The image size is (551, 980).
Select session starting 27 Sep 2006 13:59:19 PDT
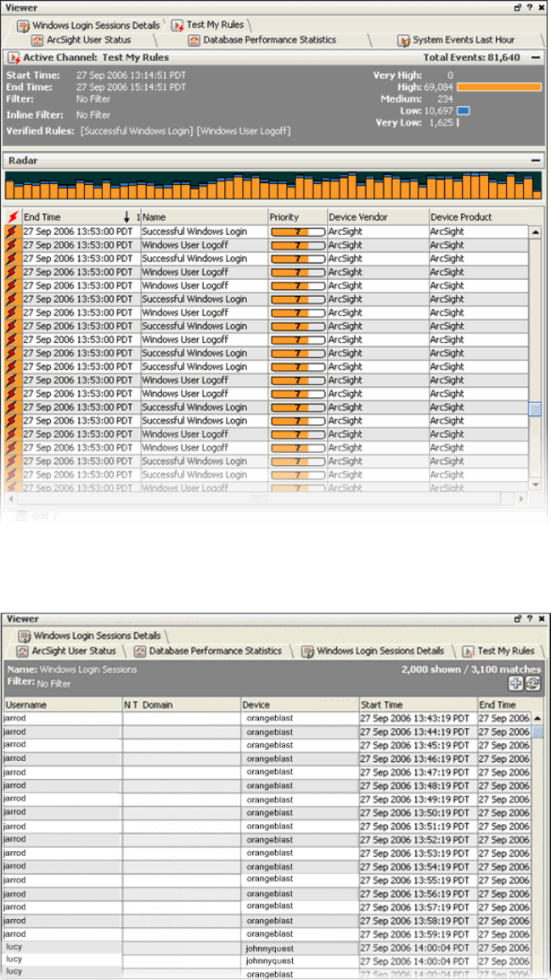click(x=267, y=933)
